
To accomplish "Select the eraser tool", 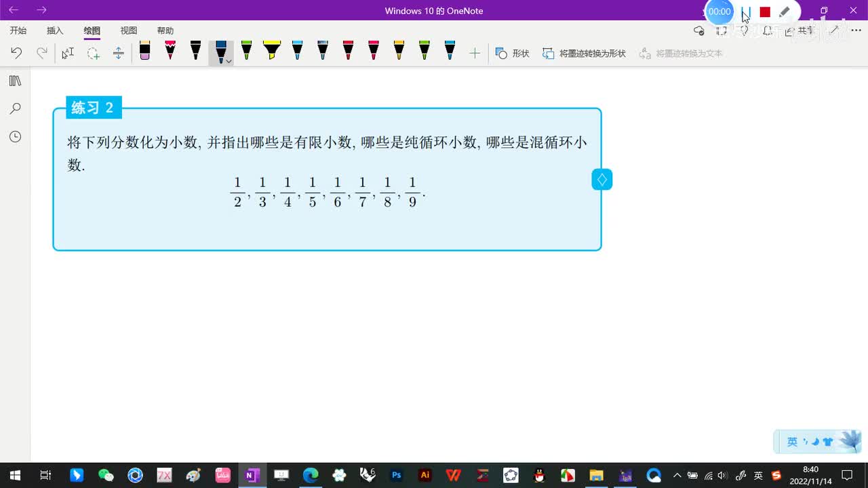I will click(144, 51).
